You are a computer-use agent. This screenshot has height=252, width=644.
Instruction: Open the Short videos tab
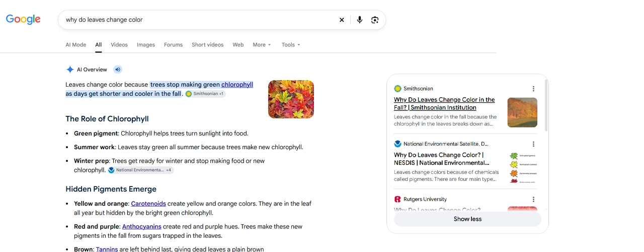[207, 45]
